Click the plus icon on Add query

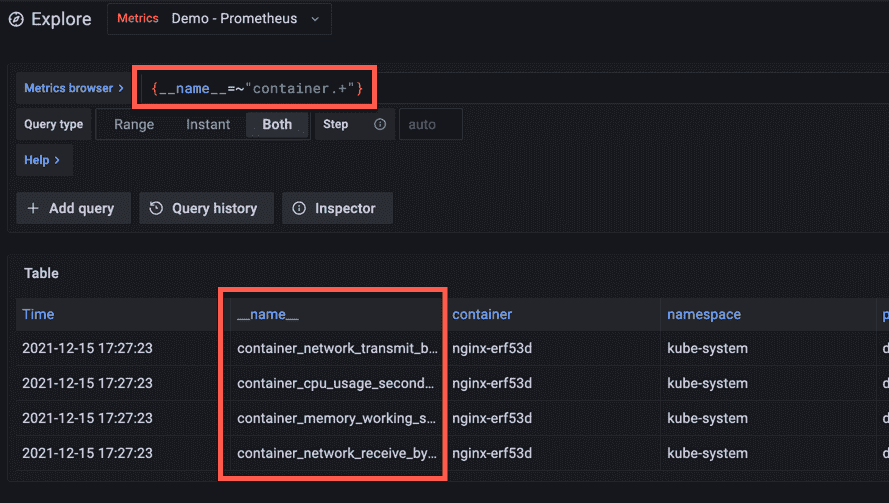tap(33, 208)
